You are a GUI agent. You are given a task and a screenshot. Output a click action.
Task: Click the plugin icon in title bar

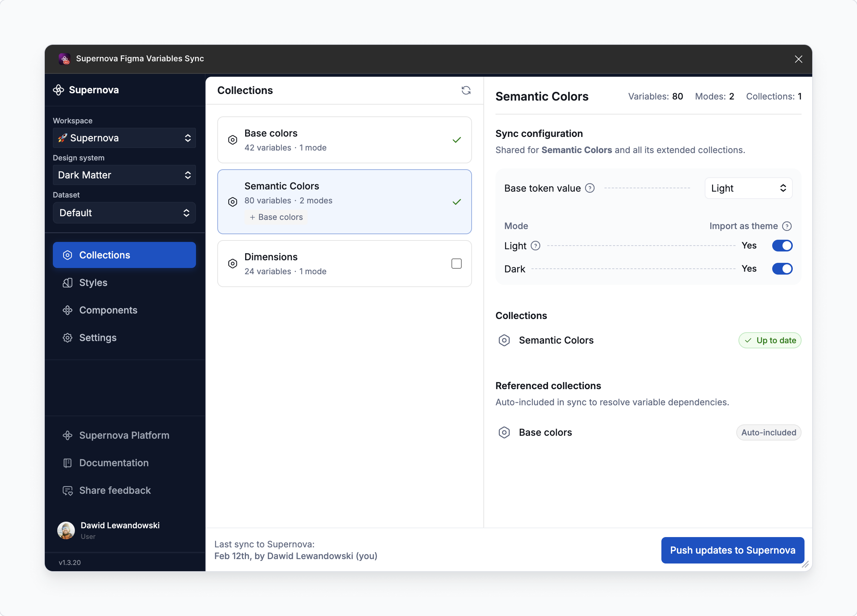[x=65, y=59]
